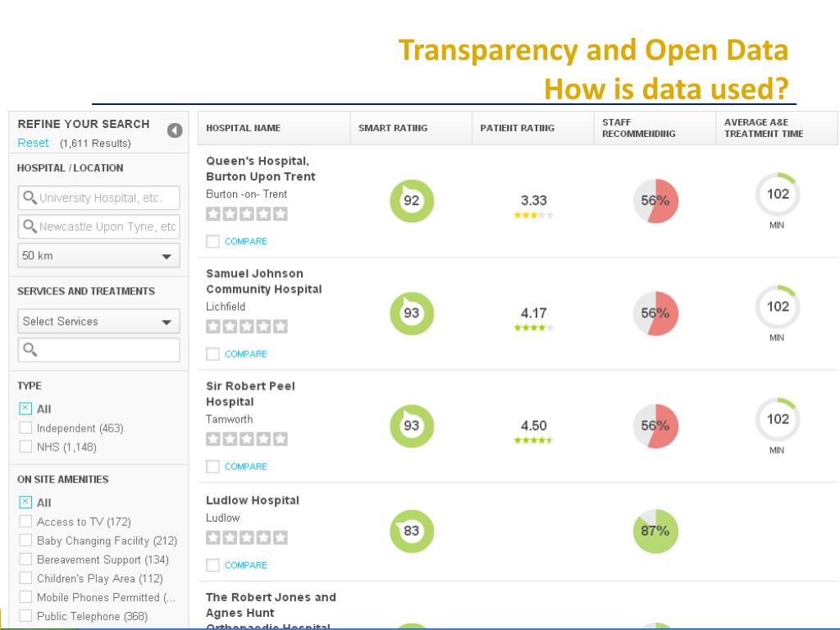Viewport: 840px width, 630px height.
Task: Click the 56% staff pie chart for Sir Robert Peel Hospital
Action: click(x=655, y=426)
